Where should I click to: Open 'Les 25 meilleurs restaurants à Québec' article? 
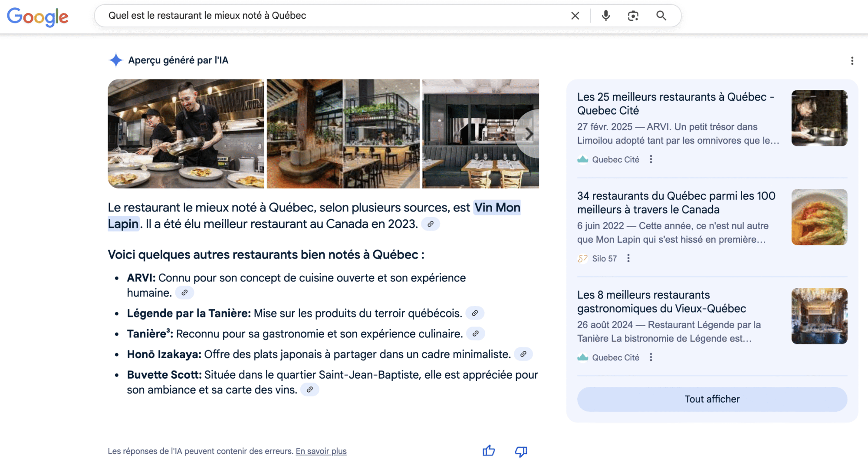coord(676,104)
